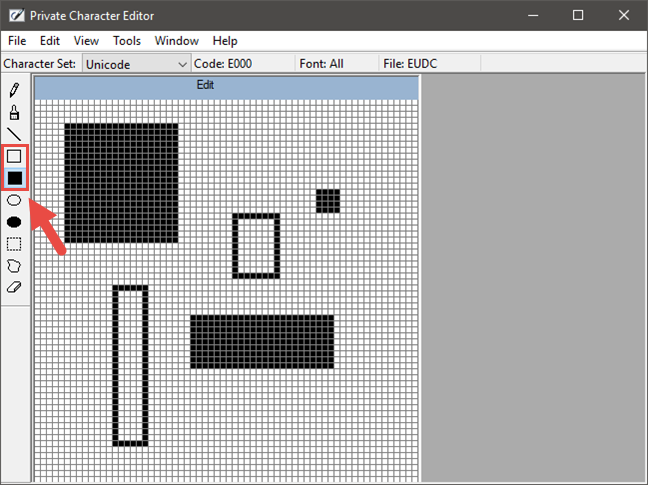The image size is (648, 485).
Task: Open the File menu
Action: pos(17,41)
